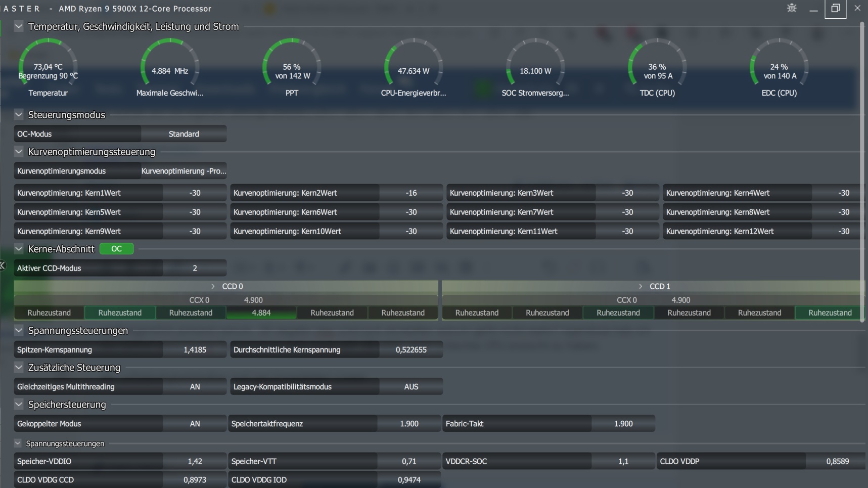Click the EDC (CPU) gauge
The height and width of the screenshot is (488, 868).
[x=779, y=64]
